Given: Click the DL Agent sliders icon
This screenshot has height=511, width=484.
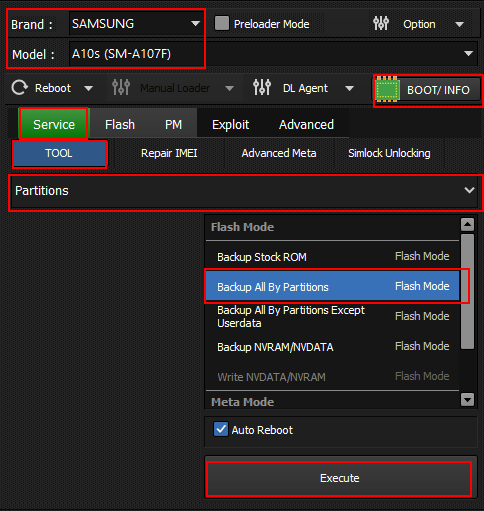Looking at the screenshot, I should 262,88.
